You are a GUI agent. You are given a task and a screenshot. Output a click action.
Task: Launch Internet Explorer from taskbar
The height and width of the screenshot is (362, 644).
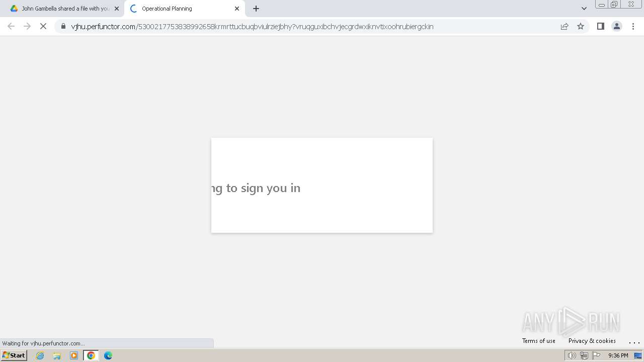point(40,355)
